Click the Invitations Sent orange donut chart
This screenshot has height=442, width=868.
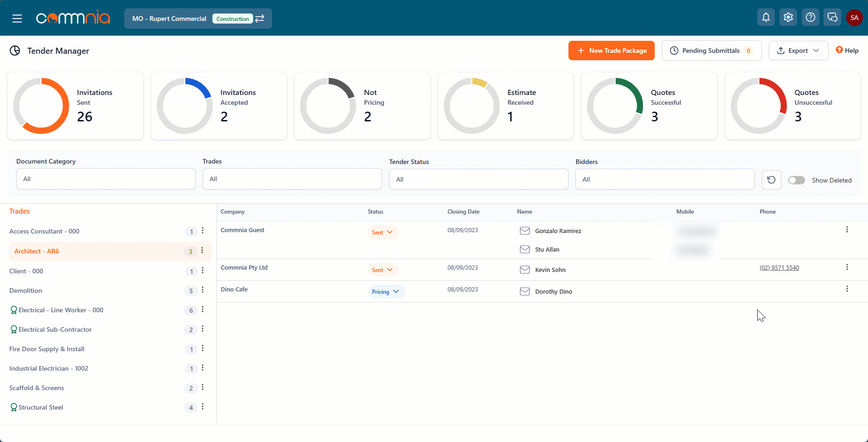tap(41, 106)
